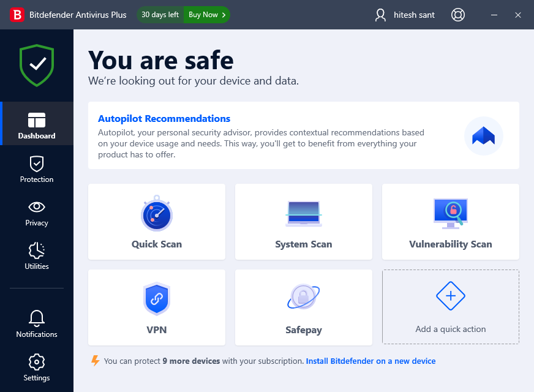534x392 pixels.
Task: Open Install Bitdefender on a new device
Action: click(x=370, y=361)
